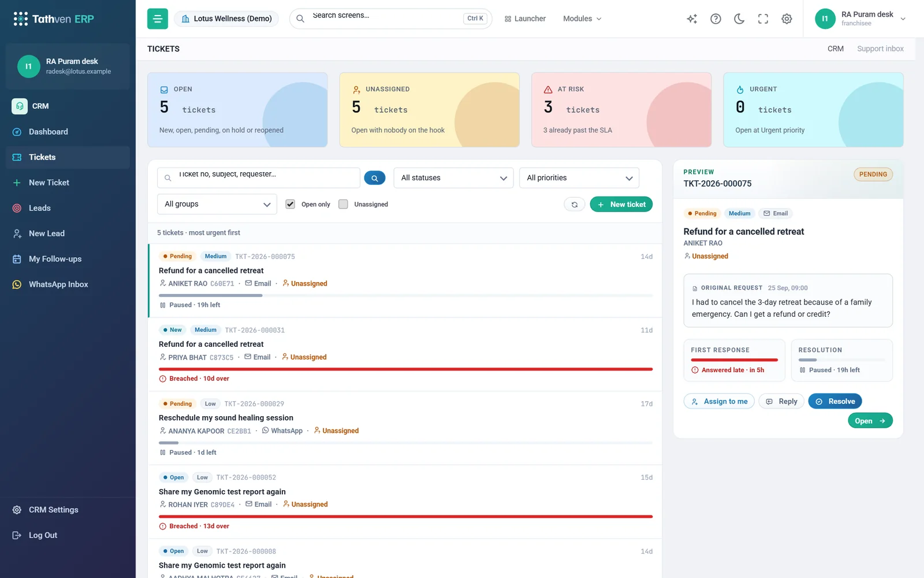Click the blue search button beside ticket search

(375, 178)
